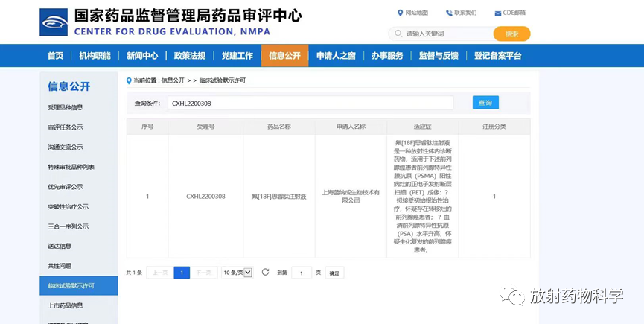The height and width of the screenshot is (324, 644).
Task: Click the CDE mailbox envelope icon
Action: point(497,13)
